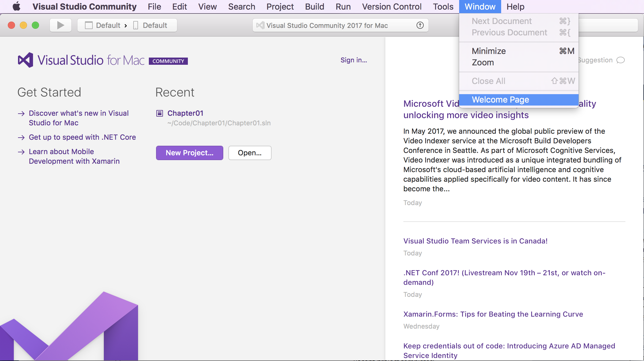The image size is (644, 361).
Task: Open the Project menu
Action: [x=280, y=7]
